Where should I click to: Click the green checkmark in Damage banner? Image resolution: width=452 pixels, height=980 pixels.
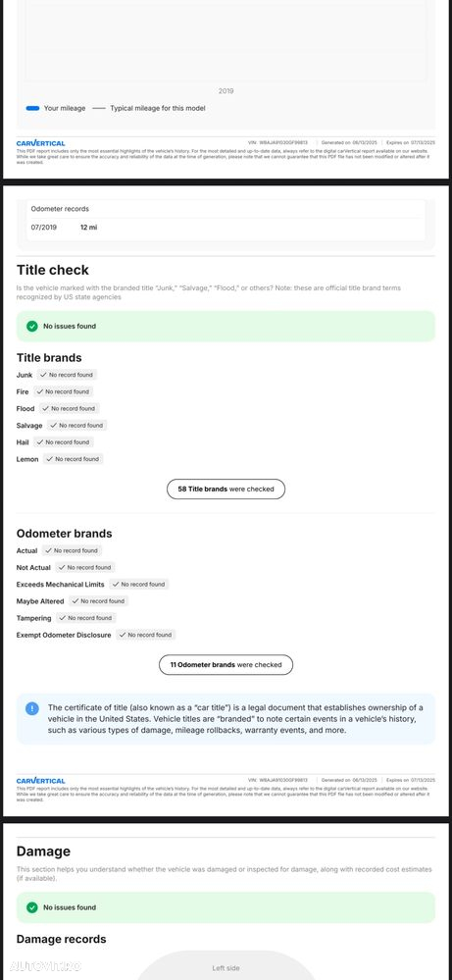[x=31, y=907]
